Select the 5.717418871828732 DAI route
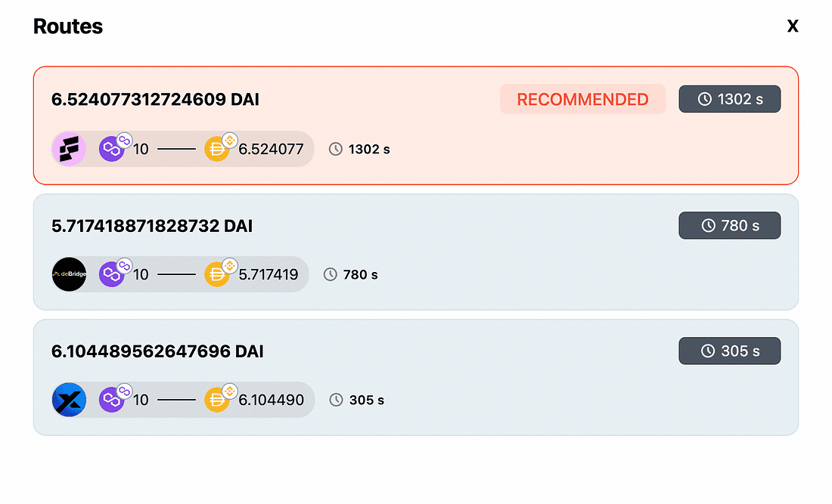Viewport: 832px width, 504px height. [x=152, y=225]
